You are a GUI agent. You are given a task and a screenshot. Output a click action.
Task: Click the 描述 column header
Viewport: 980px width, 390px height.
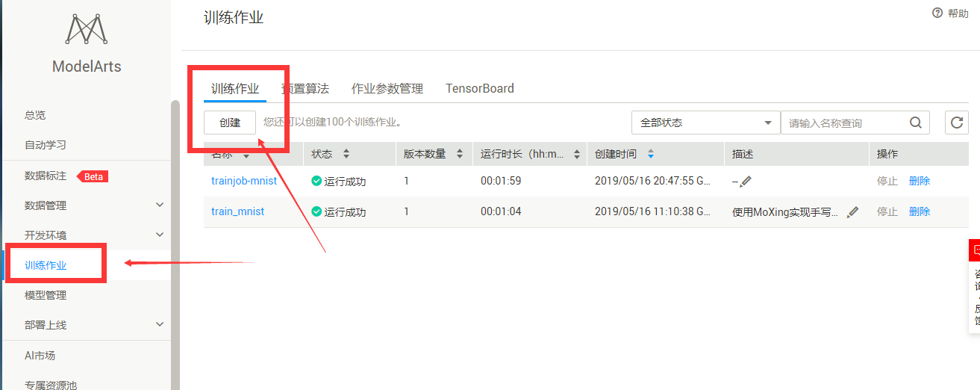[x=743, y=154]
